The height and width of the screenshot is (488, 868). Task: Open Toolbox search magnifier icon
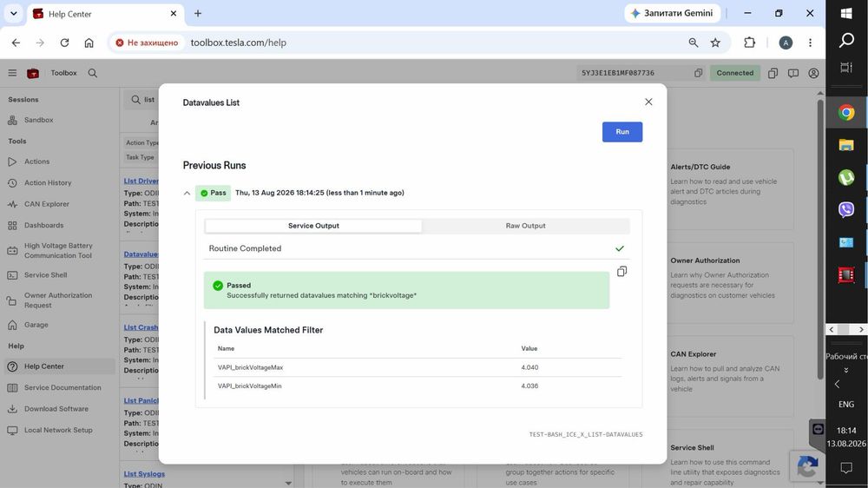click(93, 73)
